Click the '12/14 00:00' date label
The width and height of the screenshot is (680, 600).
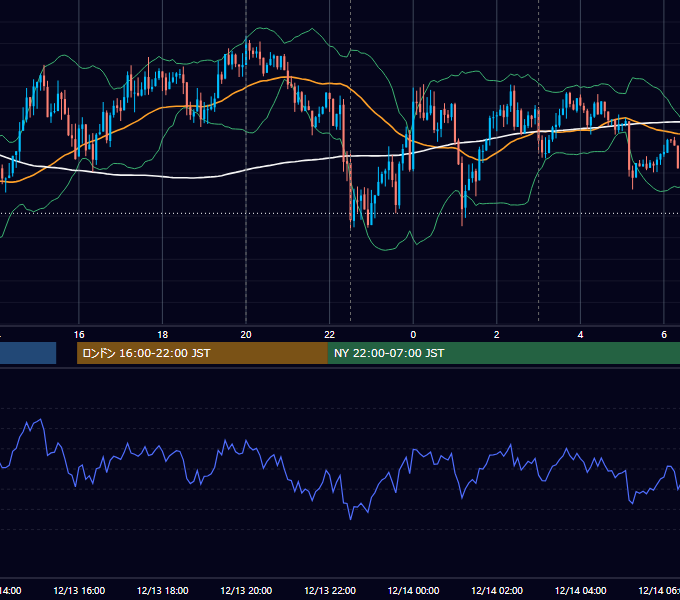pos(413,590)
